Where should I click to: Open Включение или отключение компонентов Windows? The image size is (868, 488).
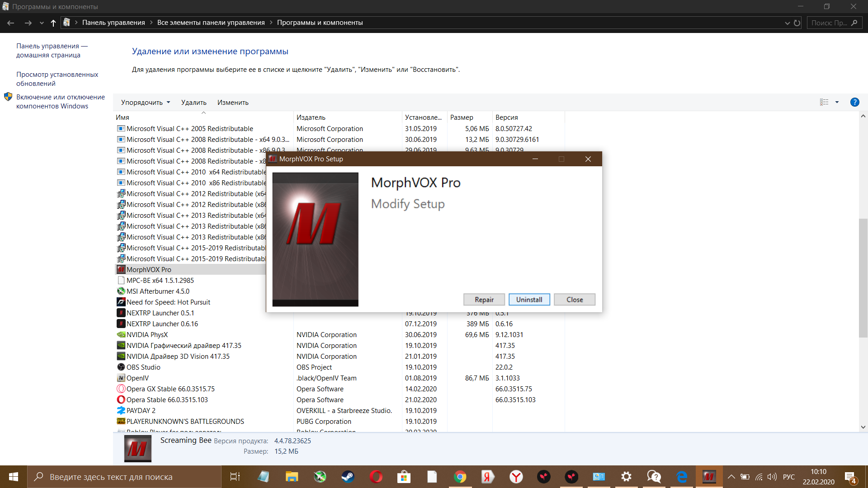coord(61,102)
